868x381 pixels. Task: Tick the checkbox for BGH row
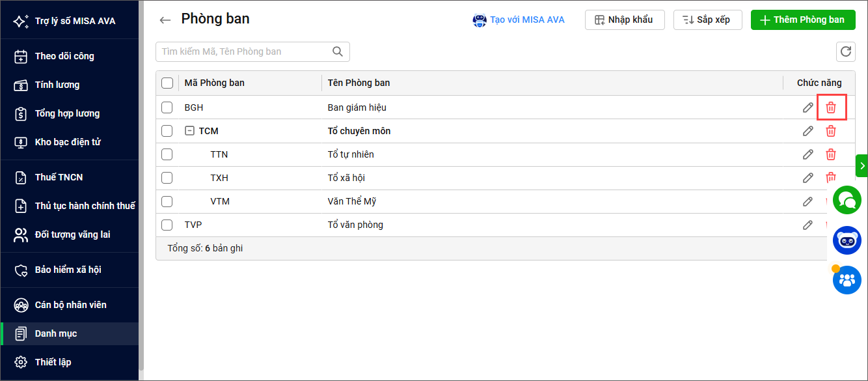point(167,107)
